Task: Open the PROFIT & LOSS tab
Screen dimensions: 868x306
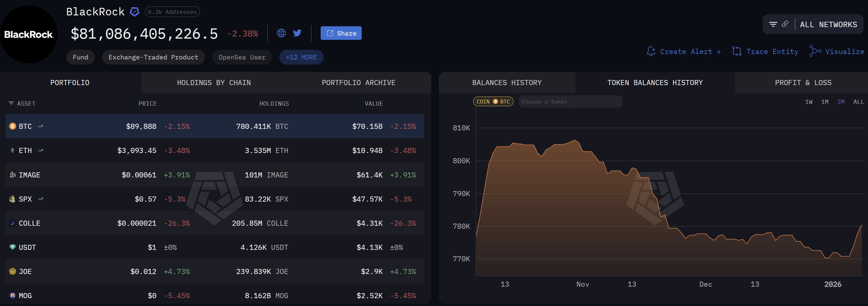Action: coord(803,82)
